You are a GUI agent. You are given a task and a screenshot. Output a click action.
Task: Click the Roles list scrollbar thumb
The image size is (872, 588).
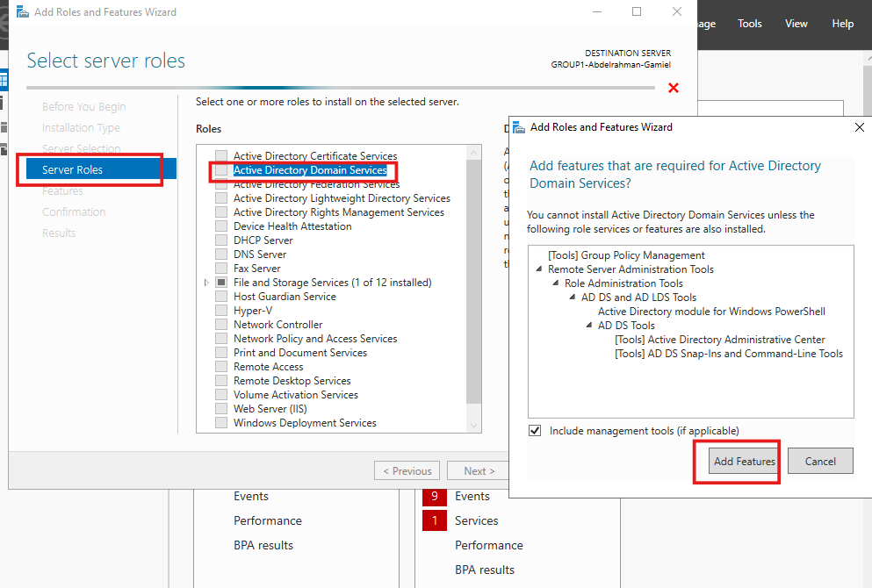tap(473, 281)
